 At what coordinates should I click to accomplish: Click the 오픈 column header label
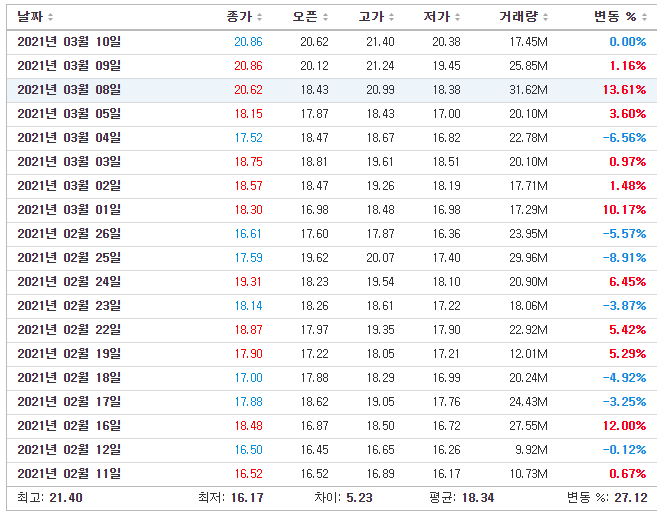point(305,17)
